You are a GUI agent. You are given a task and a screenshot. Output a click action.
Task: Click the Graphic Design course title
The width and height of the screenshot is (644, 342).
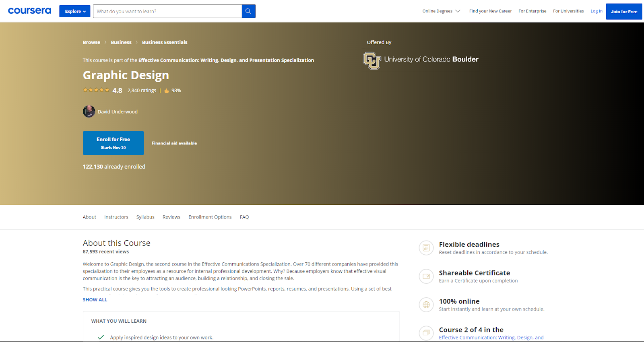pos(126,75)
